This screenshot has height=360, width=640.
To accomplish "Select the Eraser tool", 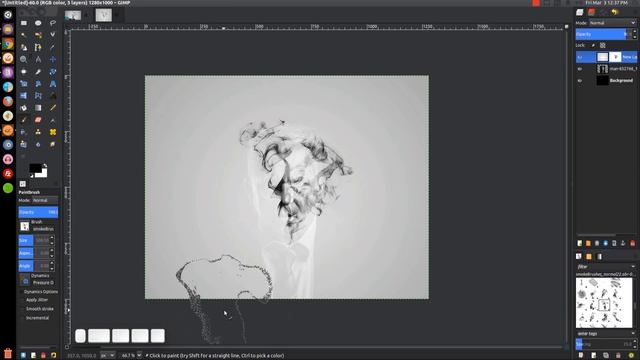I will click(38, 120).
